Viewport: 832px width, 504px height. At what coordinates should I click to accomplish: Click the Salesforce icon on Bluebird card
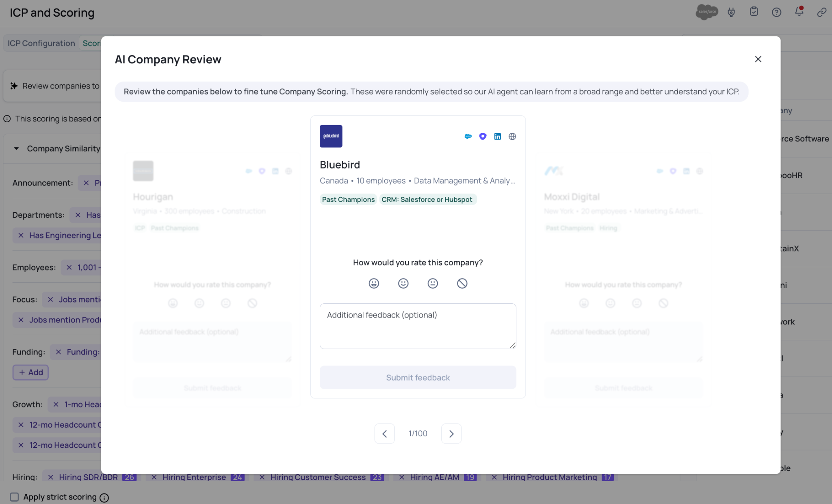[x=468, y=136]
